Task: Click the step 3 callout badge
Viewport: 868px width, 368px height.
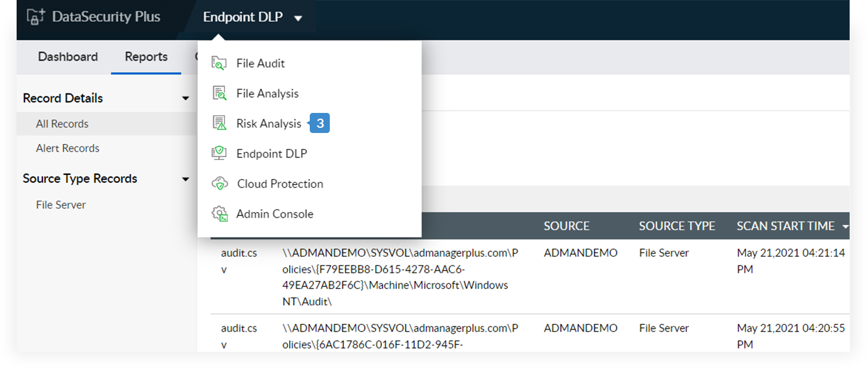Action: [320, 123]
